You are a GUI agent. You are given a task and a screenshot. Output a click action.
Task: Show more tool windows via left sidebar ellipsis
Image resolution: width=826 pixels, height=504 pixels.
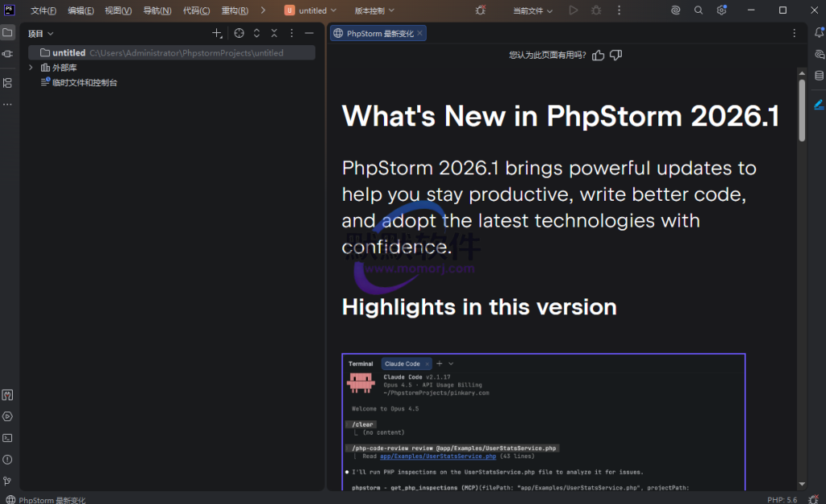point(7,104)
